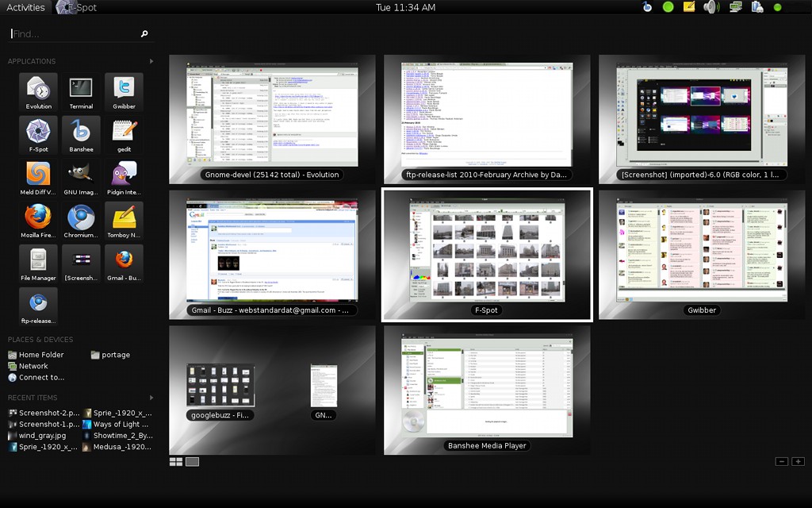Select the ftp-release... Chromium icon

[38, 307]
